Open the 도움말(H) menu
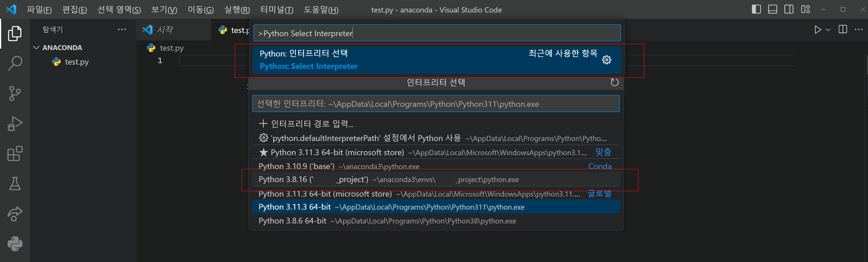The height and width of the screenshot is (262, 868). 321,10
